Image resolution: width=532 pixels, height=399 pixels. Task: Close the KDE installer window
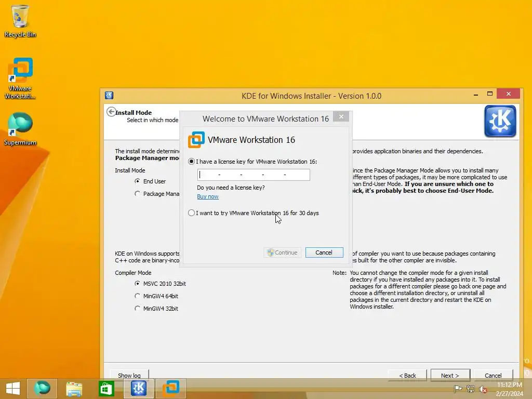[x=508, y=94]
